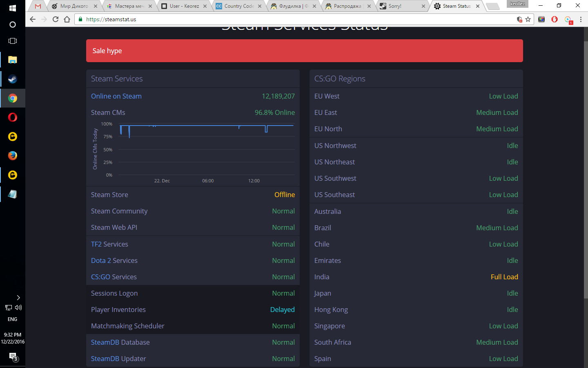Go back to the previous page
This screenshot has width=588, height=368.
[33, 19]
